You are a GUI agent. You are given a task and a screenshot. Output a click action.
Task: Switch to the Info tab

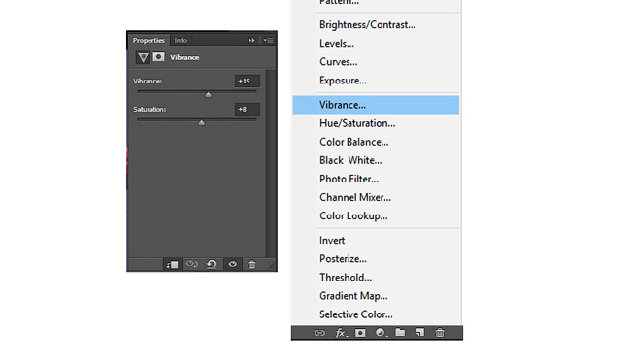pos(181,40)
